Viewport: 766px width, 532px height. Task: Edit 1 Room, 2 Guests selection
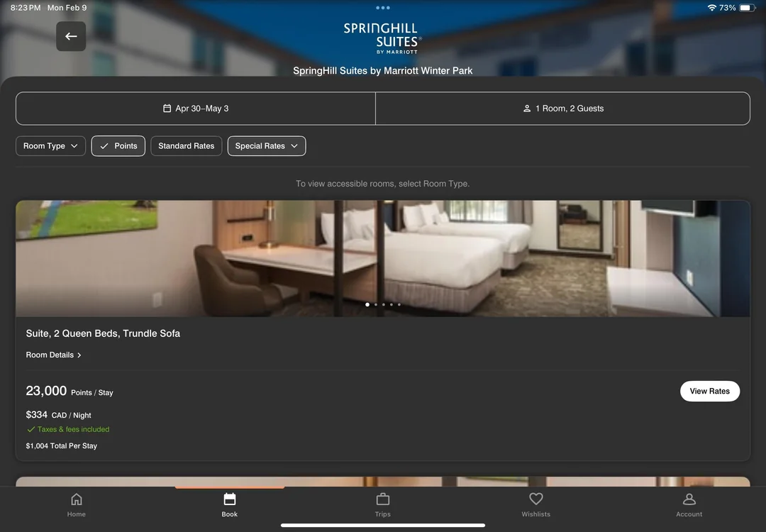tap(562, 109)
